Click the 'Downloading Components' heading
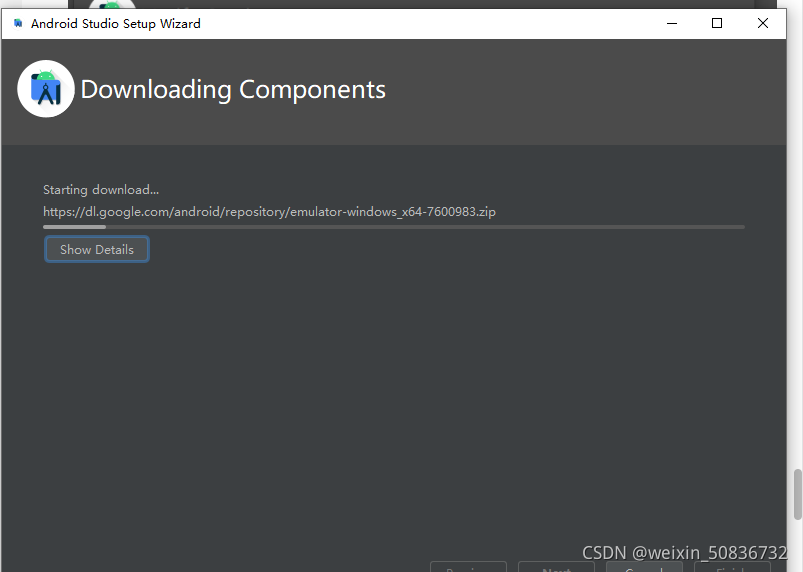 click(x=233, y=90)
